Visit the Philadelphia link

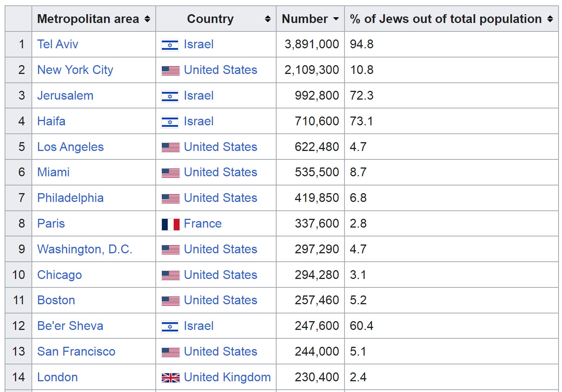(x=70, y=198)
